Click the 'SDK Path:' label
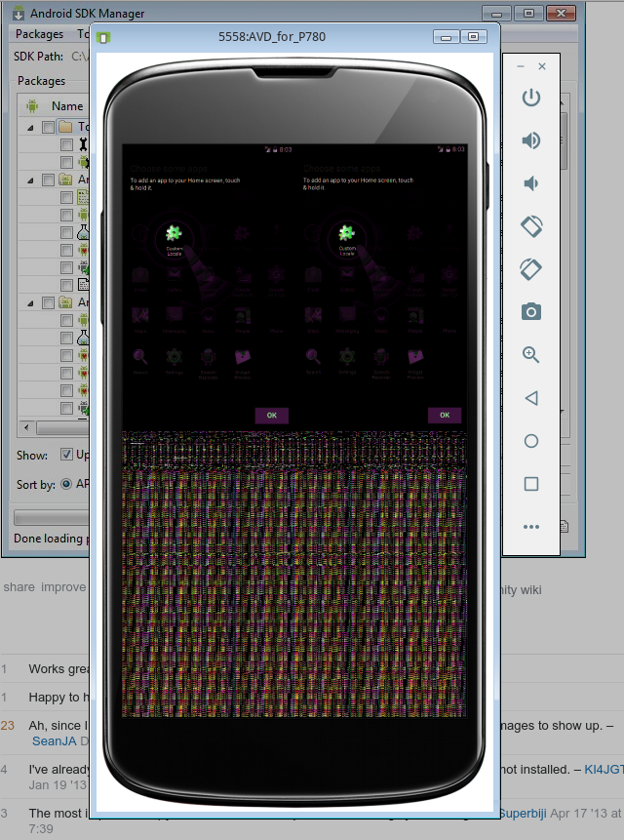This screenshot has width=624, height=840. 39,57
